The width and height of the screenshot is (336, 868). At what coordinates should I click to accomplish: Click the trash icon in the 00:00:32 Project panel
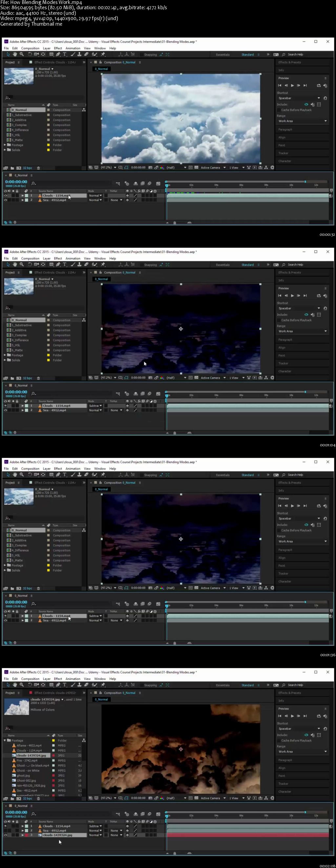click(x=38, y=168)
